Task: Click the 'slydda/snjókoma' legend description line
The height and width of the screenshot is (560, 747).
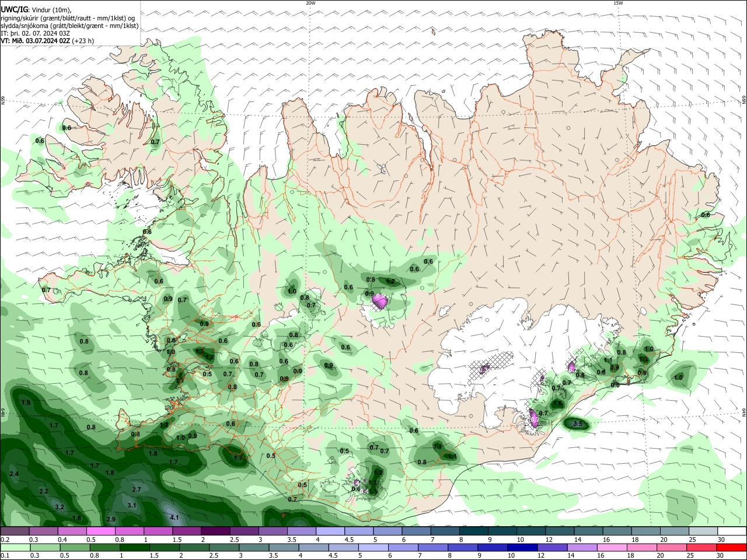Action: (69, 26)
